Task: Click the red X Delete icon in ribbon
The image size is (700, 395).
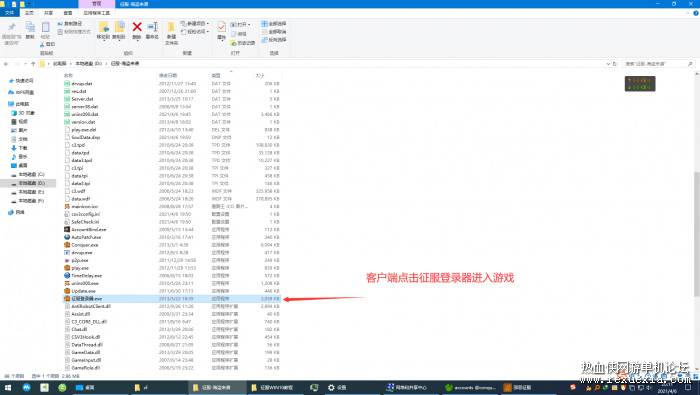Action: (137, 27)
